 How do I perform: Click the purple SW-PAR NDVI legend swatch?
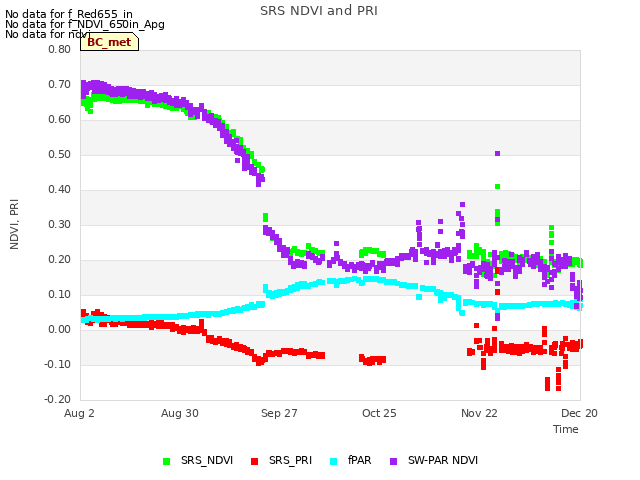pos(393,461)
